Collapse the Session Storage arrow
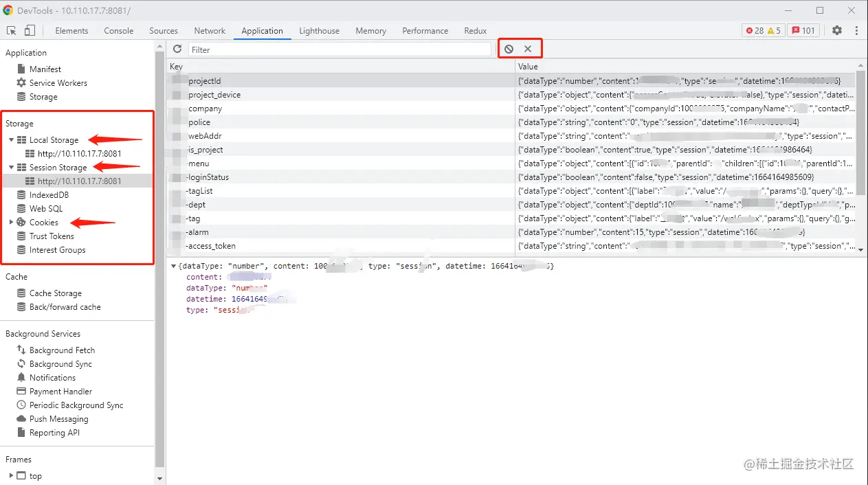Screen dimensions: 868x485 [x=11, y=168]
